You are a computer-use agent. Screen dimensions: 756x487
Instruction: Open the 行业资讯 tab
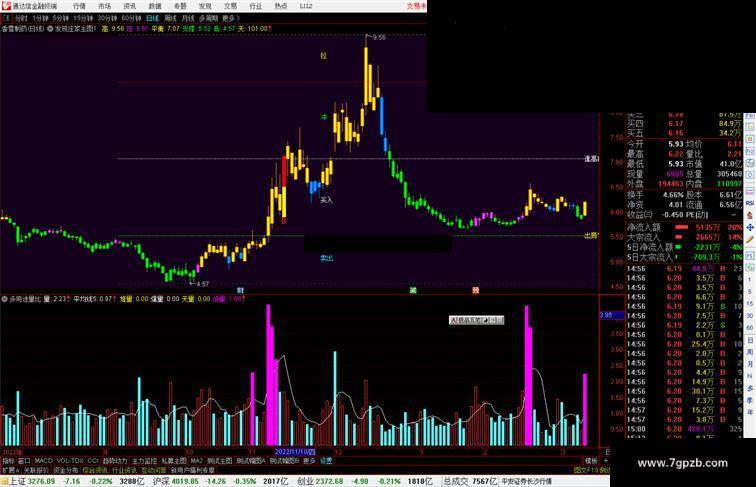coord(124,470)
